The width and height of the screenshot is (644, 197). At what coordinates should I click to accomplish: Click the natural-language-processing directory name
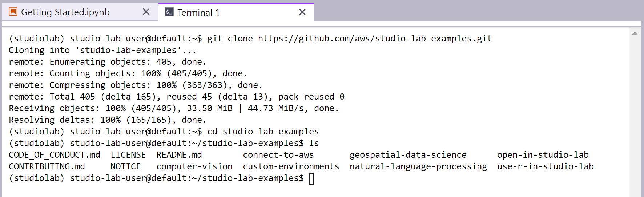click(418, 166)
